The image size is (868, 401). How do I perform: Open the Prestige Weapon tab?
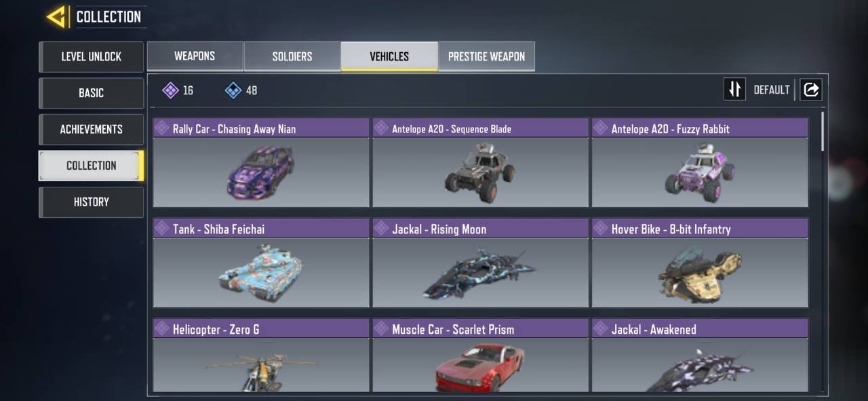[x=486, y=56]
